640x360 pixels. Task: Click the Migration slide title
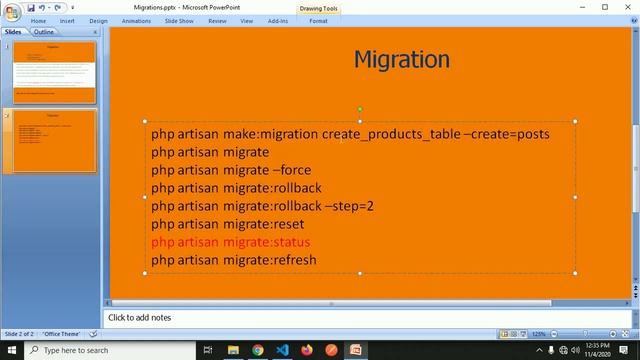pyautogui.click(x=402, y=59)
